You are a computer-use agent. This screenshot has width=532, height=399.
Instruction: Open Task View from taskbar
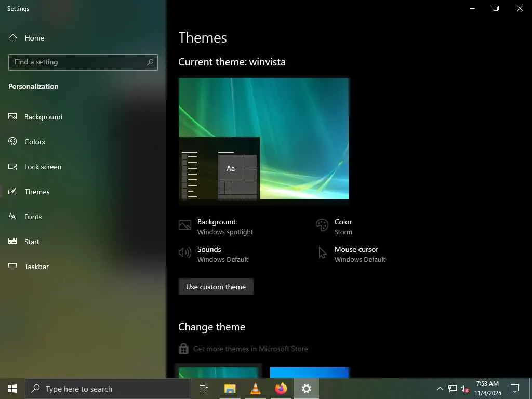204,389
